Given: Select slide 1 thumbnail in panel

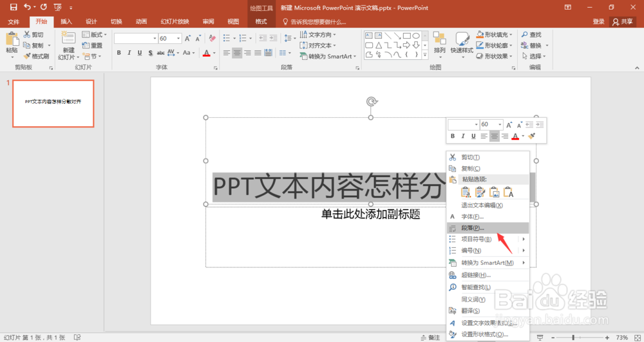Looking at the screenshot, I should [53, 104].
